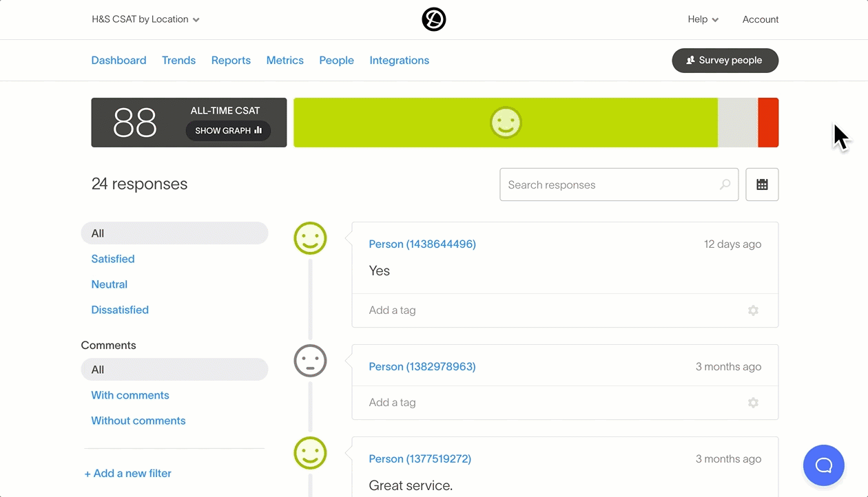Show only responses Without comments

138,421
